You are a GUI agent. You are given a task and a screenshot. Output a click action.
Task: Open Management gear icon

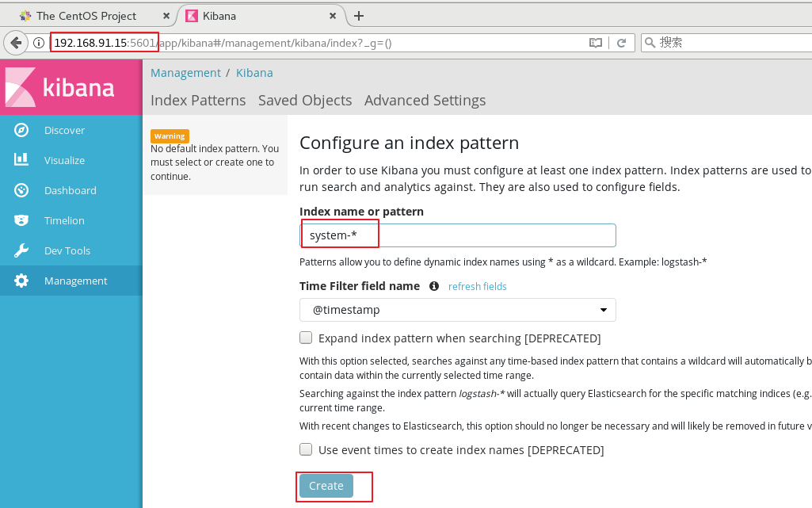pyautogui.click(x=21, y=281)
